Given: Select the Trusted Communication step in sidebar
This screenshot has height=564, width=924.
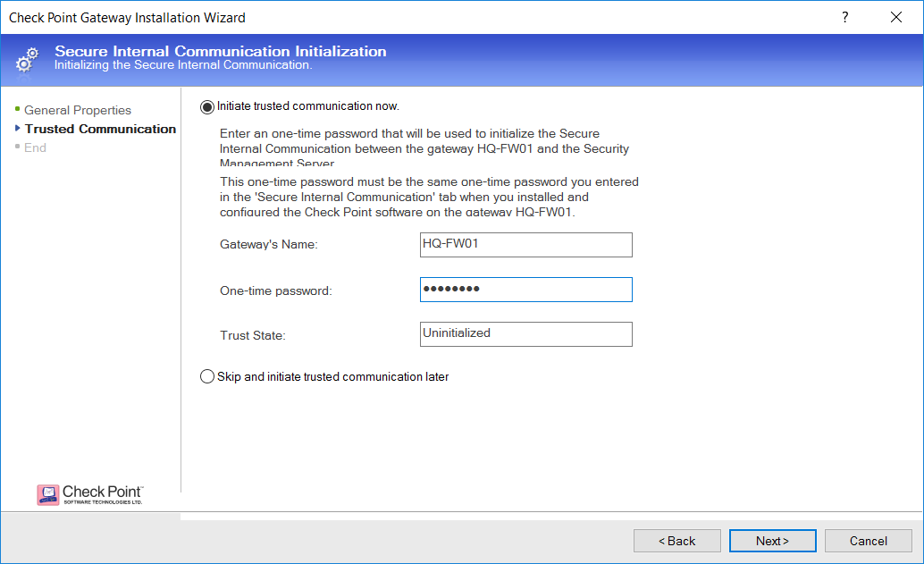Looking at the screenshot, I should 100,129.
